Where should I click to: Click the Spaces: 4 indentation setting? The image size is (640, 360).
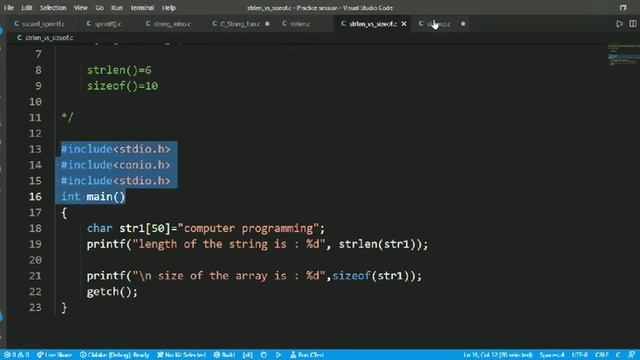(552, 355)
